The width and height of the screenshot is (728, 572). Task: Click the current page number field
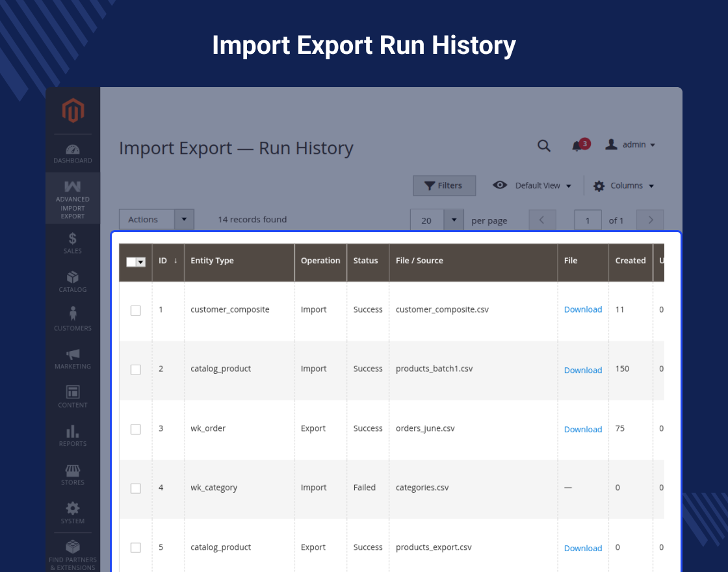point(588,220)
